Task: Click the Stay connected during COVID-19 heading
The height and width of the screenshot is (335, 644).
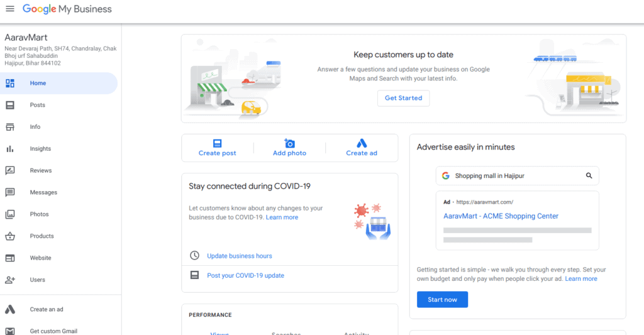Action: click(x=250, y=187)
